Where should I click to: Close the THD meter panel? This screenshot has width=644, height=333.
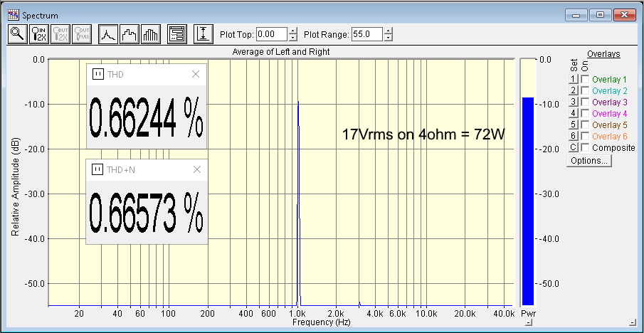(x=197, y=73)
